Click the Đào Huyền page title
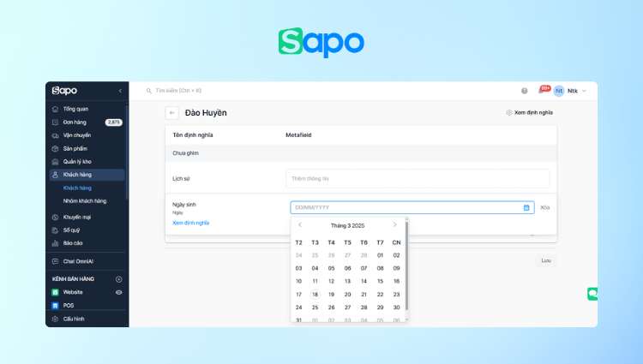Screen dimensions: 643x364 point(206,113)
